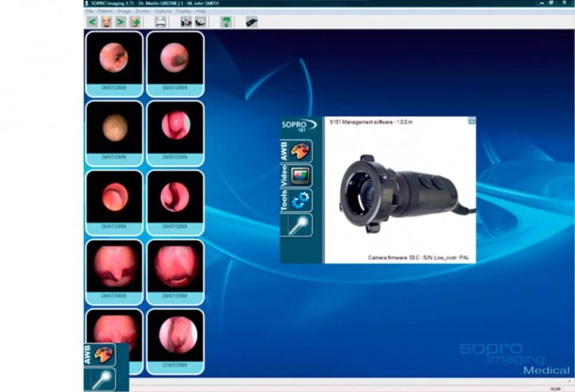Select the round orange-red endoscopy thumbnail
The width and height of the screenshot is (575, 392).
(114, 202)
